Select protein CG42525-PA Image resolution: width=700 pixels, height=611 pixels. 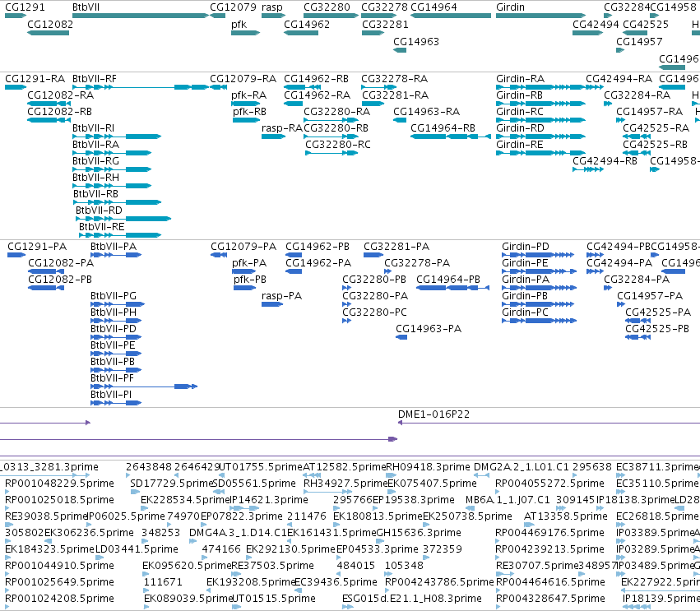(x=658, y=312)
